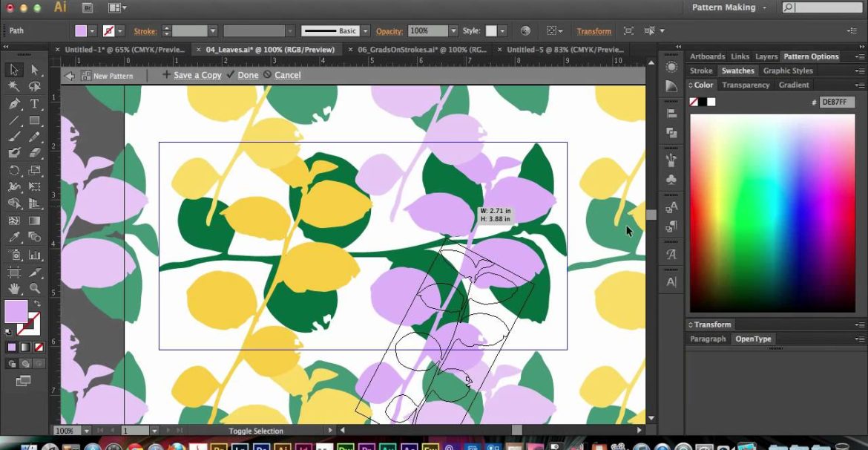Select the Line Segment tool

[x=14, y=120]
